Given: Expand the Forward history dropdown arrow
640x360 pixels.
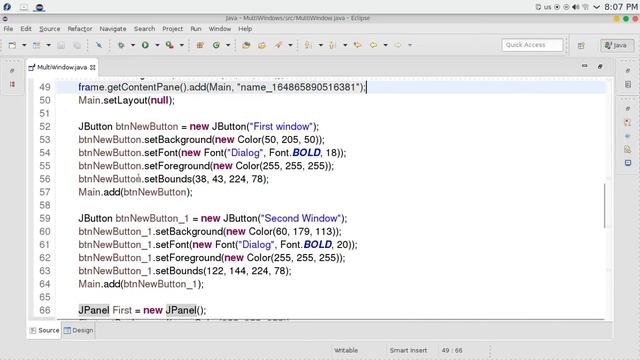Looking at the screenshot, I should tap(410, 45).
